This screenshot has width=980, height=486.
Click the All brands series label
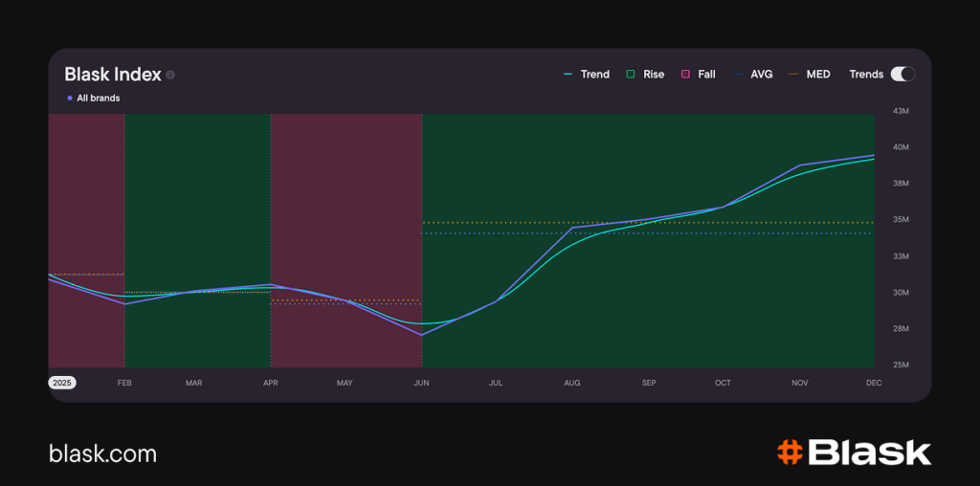(98, 98)
